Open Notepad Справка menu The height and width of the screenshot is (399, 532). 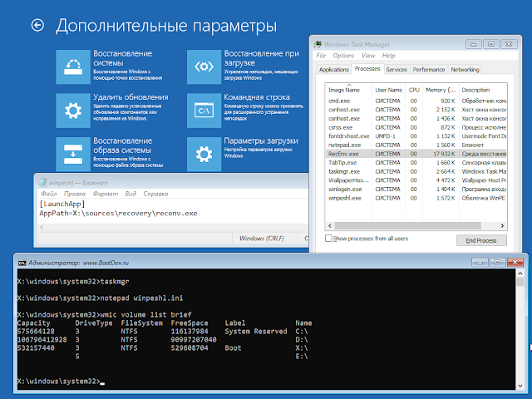[x=155, y=194]
